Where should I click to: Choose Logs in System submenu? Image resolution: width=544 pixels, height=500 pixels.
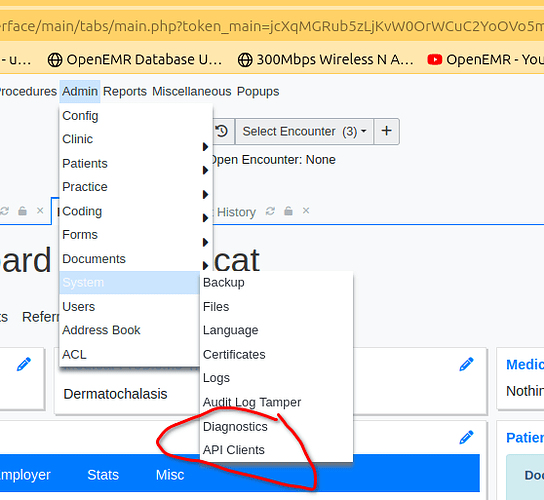(216, 378)
